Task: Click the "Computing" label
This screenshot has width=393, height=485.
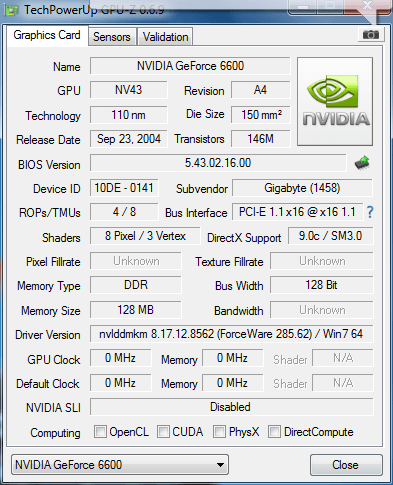Action: pos(55,433)
